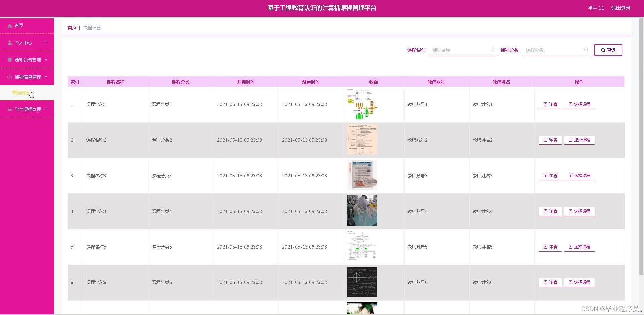Click 选择课程 for 课程名称6
This screenshot has width=644, height=315.
[579, 282]
